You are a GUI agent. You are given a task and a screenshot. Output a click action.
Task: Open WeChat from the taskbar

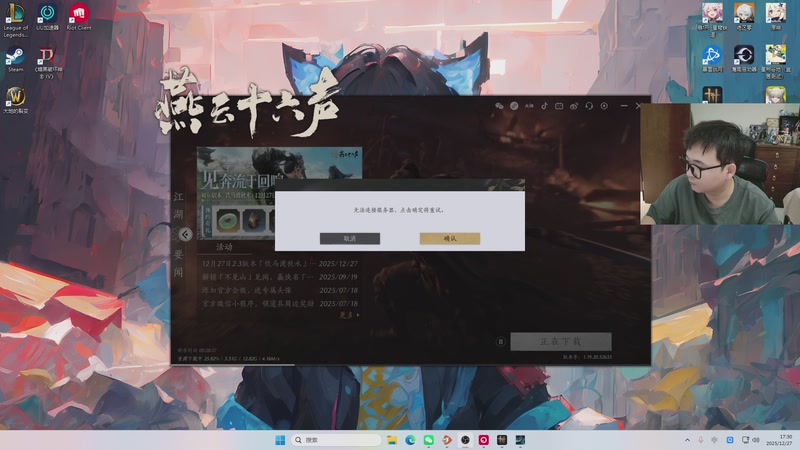[429, 440]
